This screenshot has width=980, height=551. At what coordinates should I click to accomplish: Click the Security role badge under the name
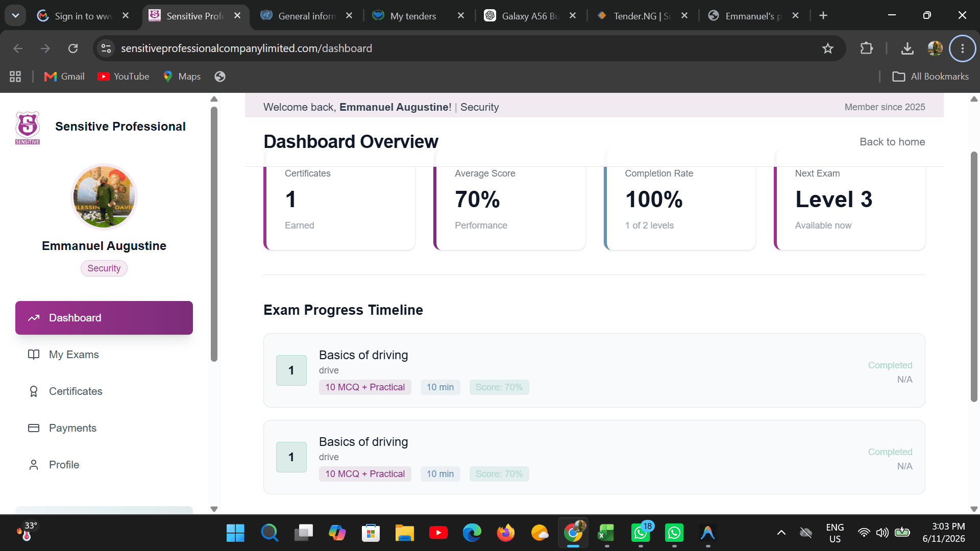point(104,268)
